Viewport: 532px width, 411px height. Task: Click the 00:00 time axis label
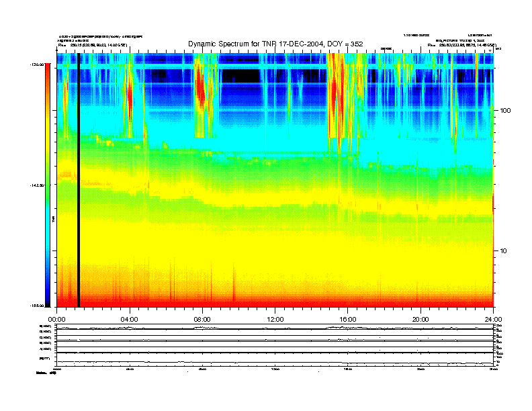(56, 320)
